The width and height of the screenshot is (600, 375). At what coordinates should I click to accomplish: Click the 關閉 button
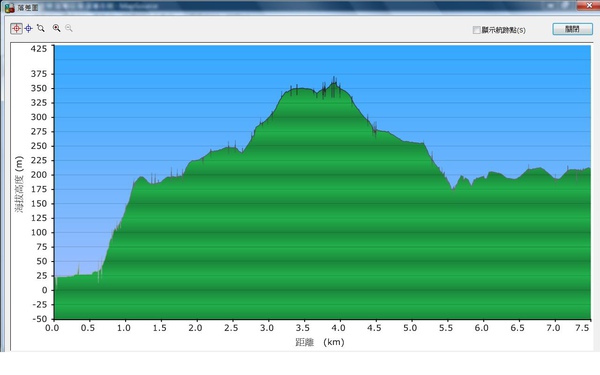pos(572,29)
